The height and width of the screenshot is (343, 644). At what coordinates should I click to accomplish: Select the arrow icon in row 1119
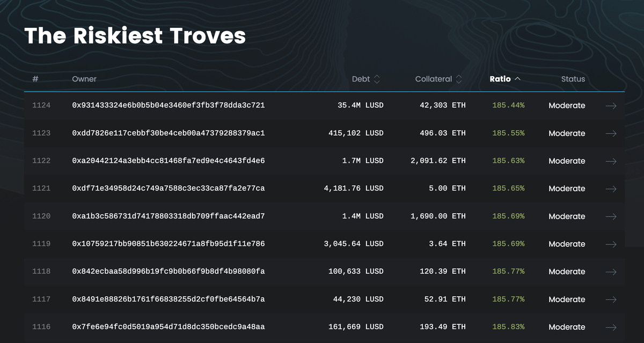click(611, 244)
